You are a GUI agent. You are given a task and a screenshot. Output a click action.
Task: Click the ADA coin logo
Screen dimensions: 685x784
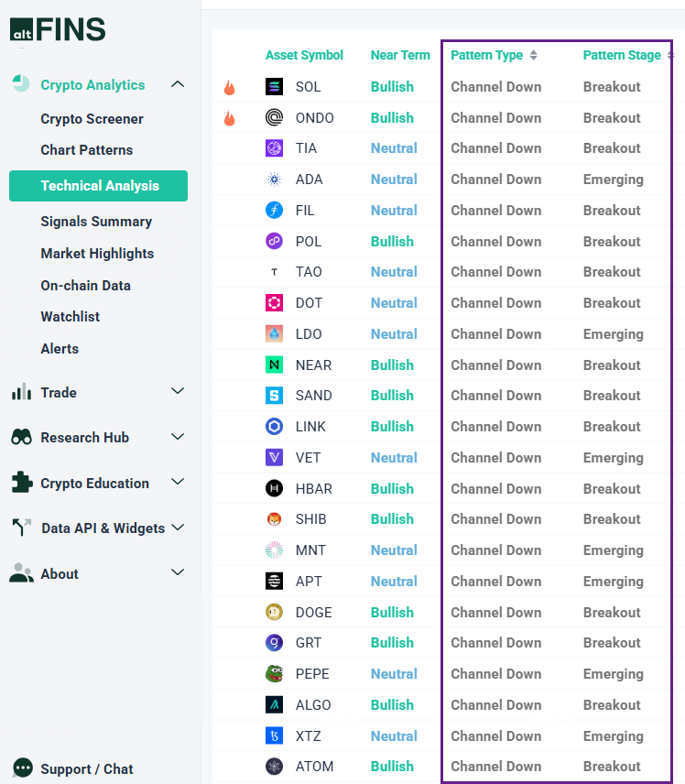274,179
